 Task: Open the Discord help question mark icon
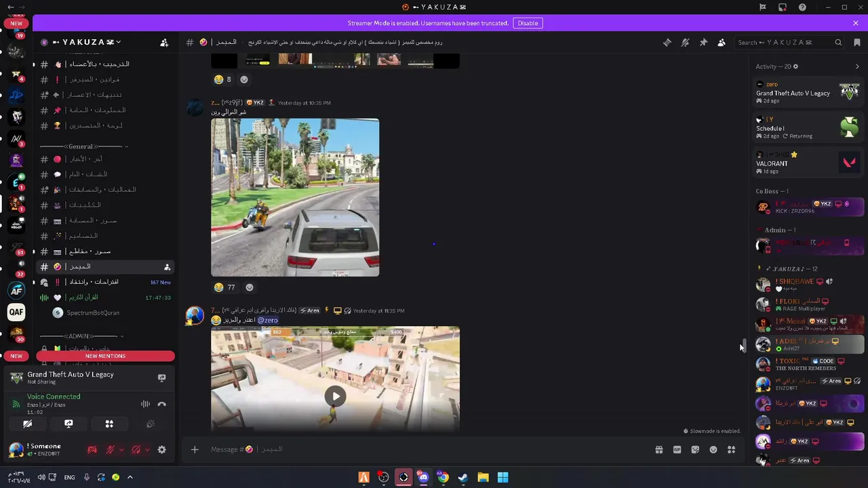(x=802, y=7)
